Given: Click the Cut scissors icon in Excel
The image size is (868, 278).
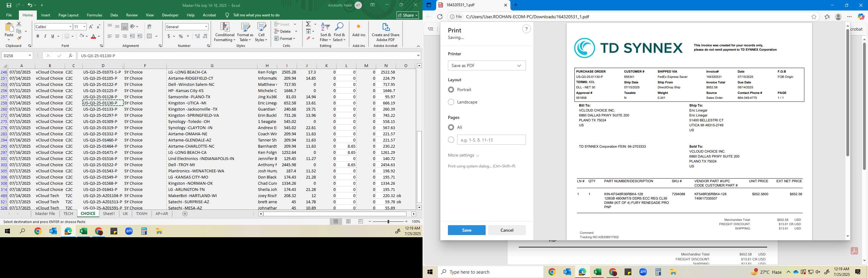Looking at the screenshot, I should coord(19,24).
